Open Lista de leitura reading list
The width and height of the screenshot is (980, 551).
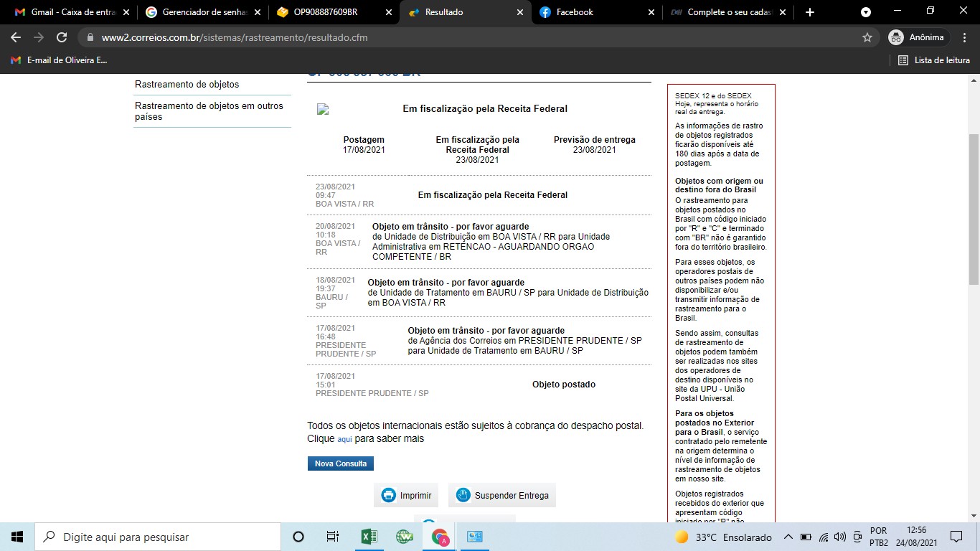click(x=934, y=60)
